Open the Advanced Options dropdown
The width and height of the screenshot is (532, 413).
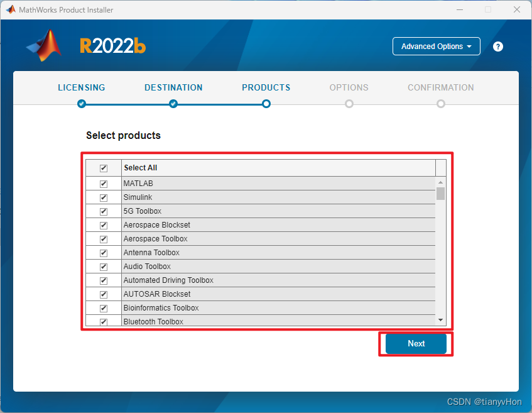click(x=436, y=47)
